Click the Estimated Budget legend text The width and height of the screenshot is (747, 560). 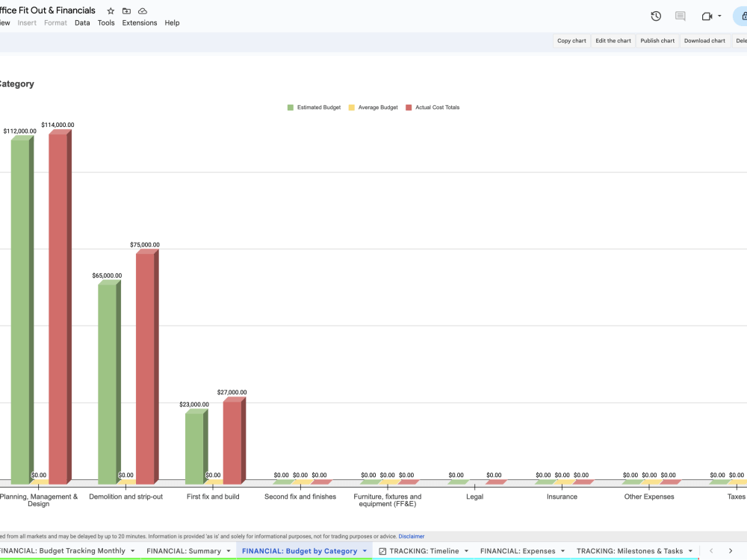319,108
